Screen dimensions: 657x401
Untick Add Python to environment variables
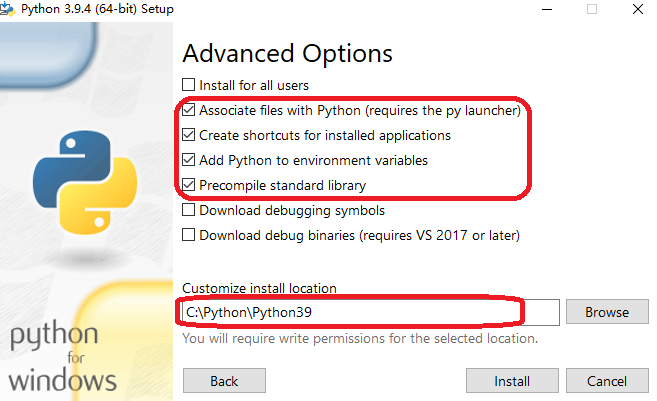tap(189, 160)
